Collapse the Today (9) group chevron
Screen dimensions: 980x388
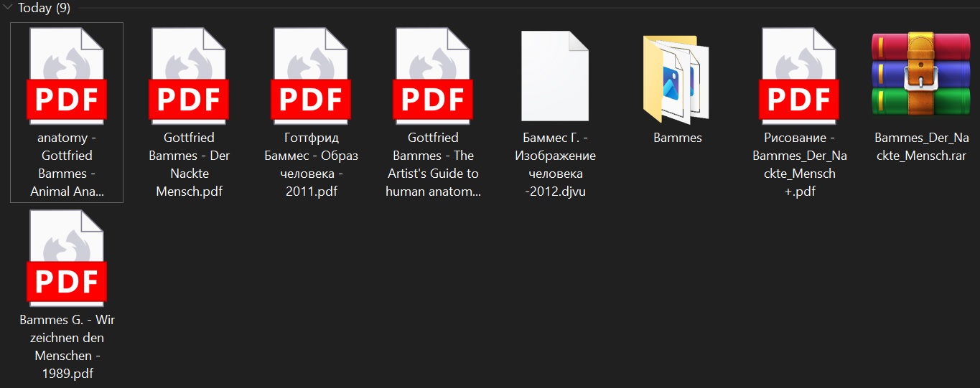9,9
